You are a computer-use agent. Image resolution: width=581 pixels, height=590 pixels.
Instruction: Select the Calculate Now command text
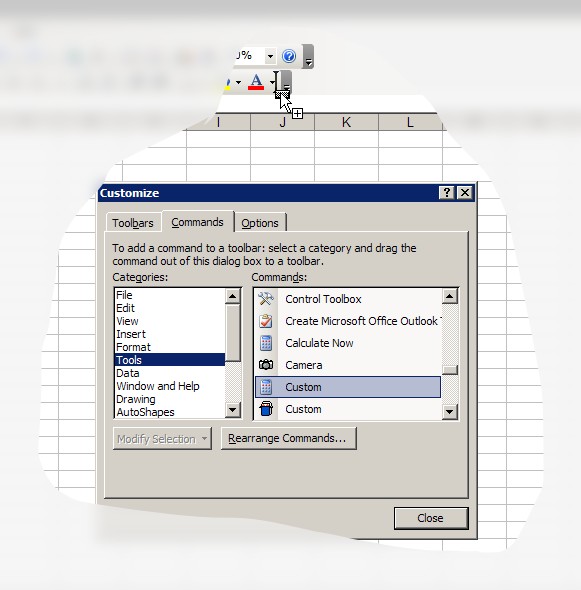tap(319, 343)
